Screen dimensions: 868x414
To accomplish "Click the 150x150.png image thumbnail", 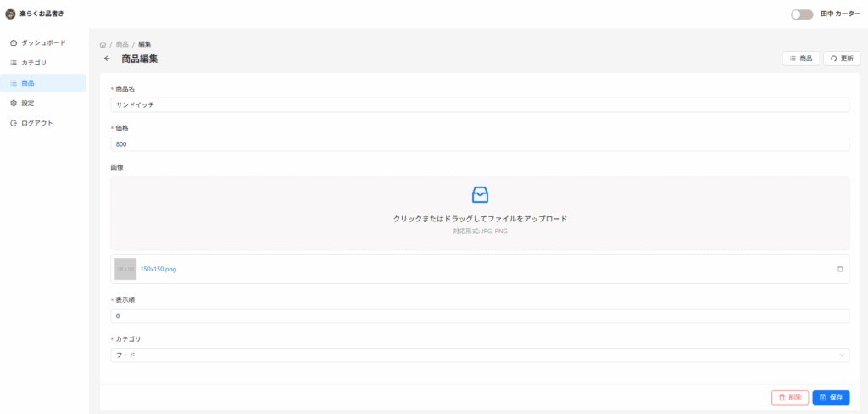I will [125, 269].
